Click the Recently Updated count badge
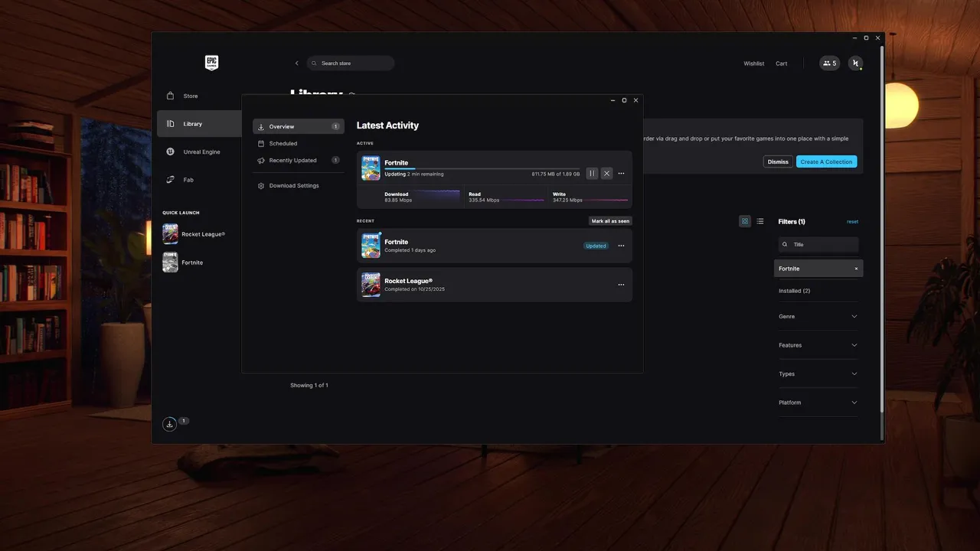 tap(335, 161)
